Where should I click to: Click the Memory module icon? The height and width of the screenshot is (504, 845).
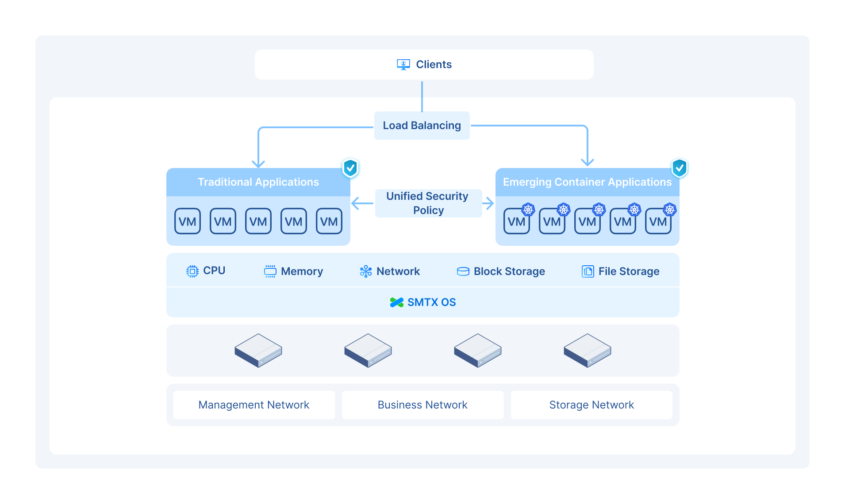[x=270, y=271]
